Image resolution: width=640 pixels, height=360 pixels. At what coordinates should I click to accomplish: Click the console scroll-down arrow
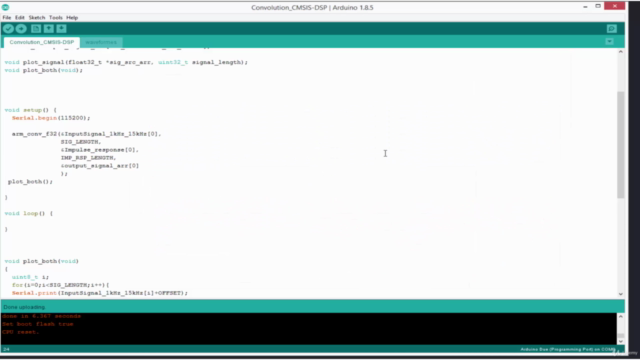click(x=620, y=341)
